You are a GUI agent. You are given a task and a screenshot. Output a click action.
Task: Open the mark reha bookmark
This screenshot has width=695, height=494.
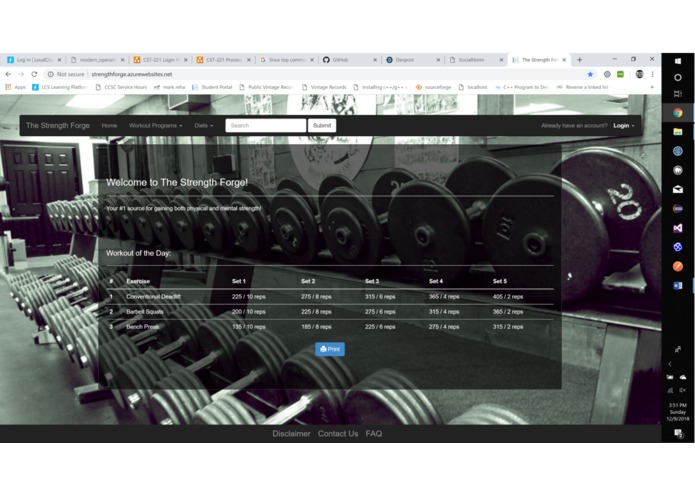pyautogui.click(x=169, y=87)
